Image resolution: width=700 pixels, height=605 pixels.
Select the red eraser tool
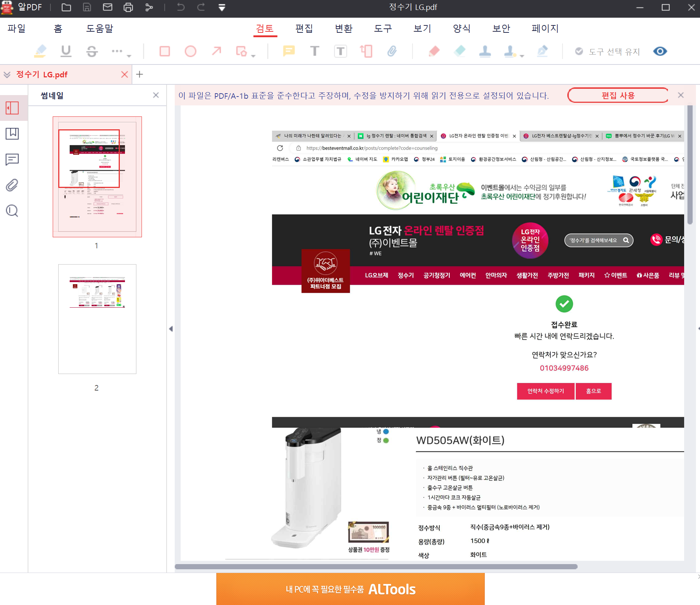434,51
